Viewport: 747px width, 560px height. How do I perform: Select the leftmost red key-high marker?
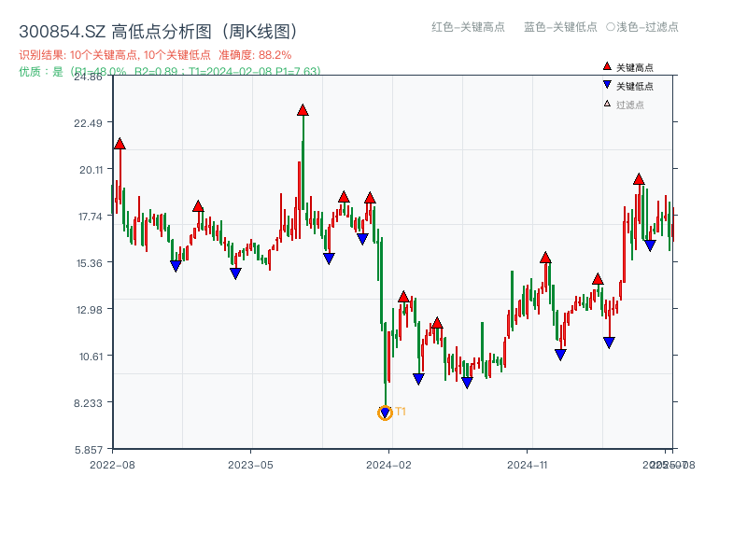tap(120, 144)
